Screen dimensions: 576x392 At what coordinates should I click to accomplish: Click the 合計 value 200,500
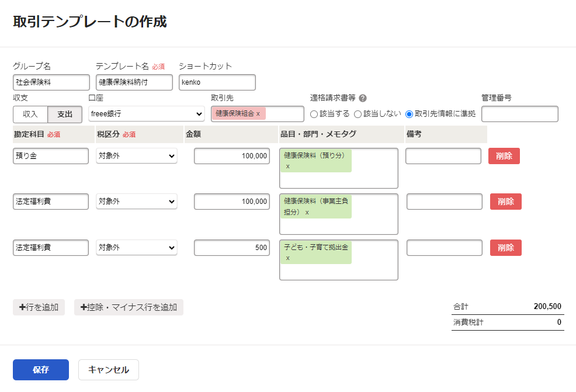[x=547, y=306]
